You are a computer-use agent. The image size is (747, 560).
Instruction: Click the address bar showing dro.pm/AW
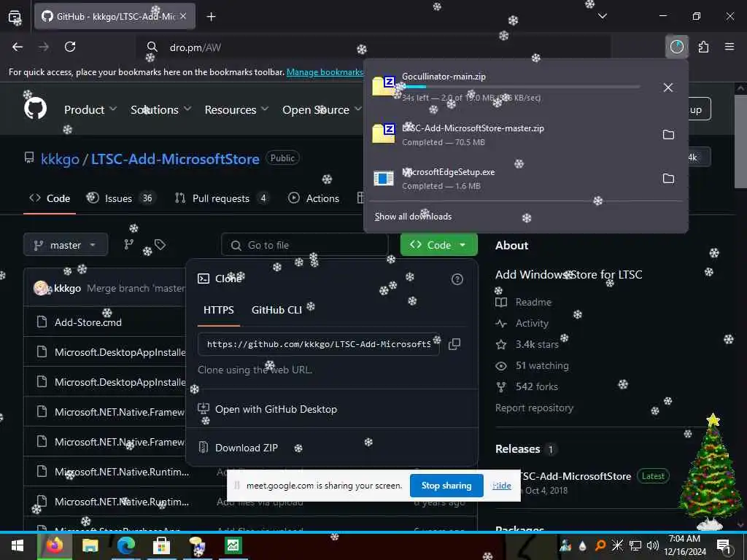click(371, 47)
